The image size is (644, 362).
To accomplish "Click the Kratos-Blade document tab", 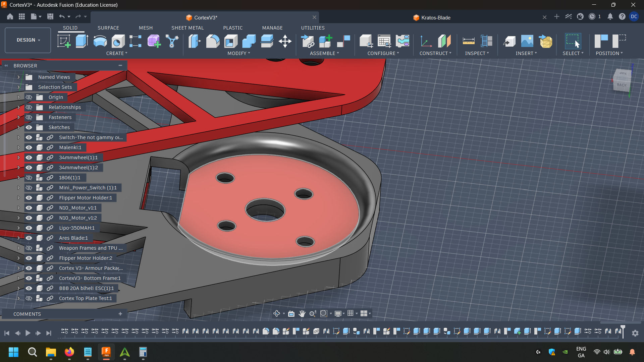I will (x=435, y=17).
